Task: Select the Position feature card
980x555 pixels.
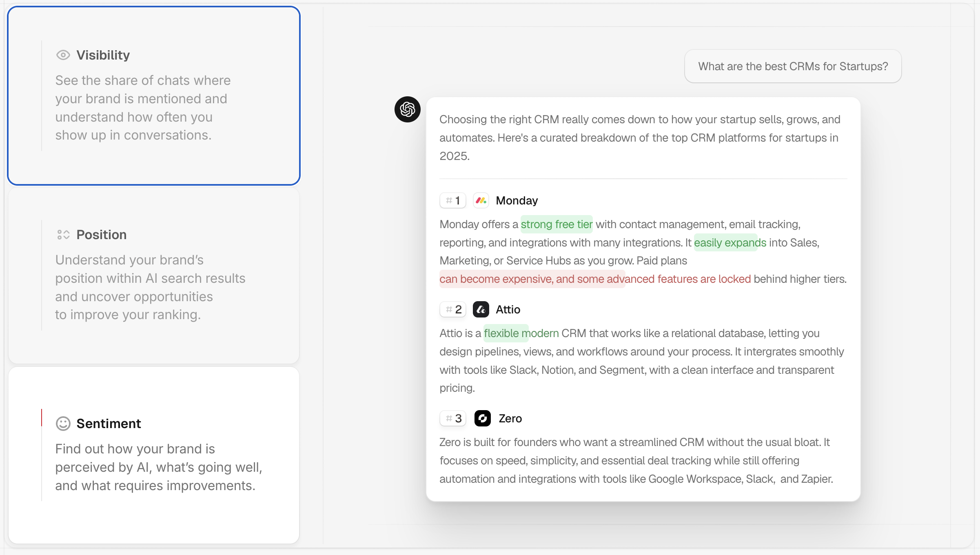Action: point(154,275)
